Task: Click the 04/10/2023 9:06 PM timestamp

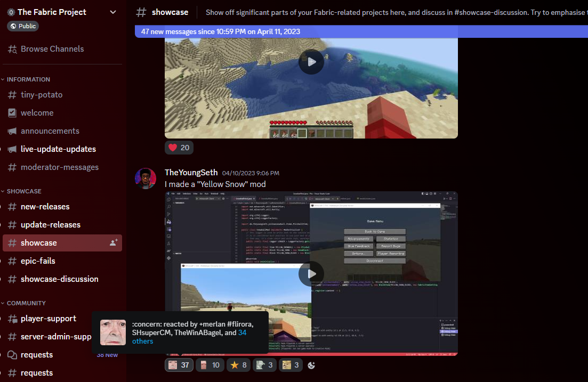Action: pos(251,173)
